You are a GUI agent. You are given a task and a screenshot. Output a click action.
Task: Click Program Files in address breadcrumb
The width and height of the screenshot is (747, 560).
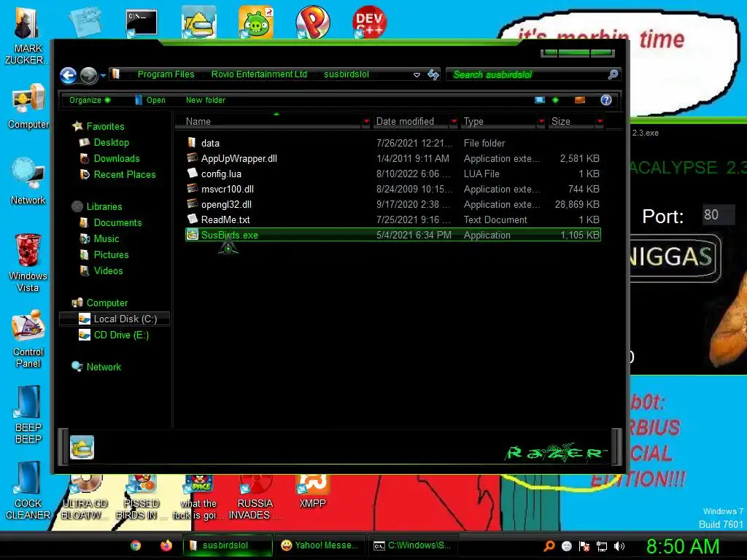(166, 74)
